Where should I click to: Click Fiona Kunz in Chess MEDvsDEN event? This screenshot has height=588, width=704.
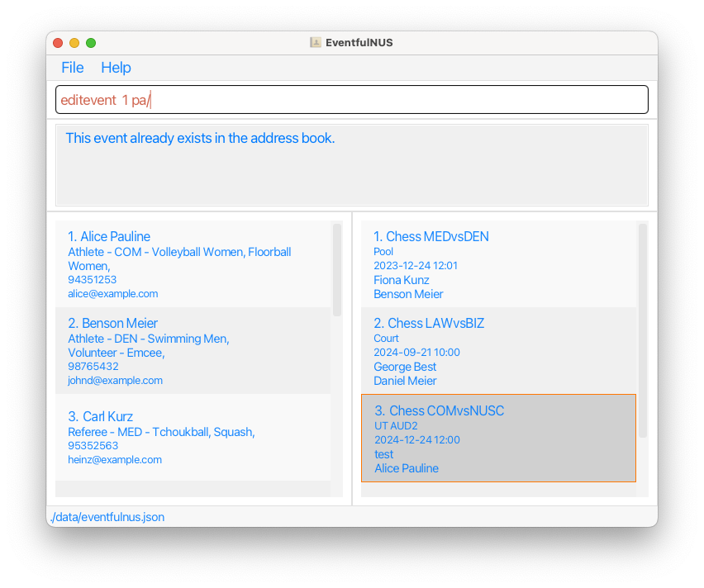pos(401,280)
